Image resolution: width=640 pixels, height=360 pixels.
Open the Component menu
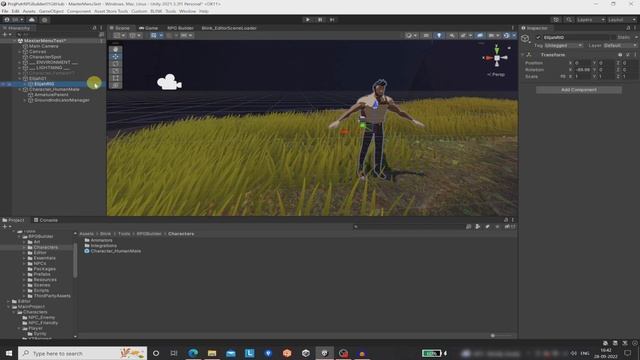click(x=79, y=11)
